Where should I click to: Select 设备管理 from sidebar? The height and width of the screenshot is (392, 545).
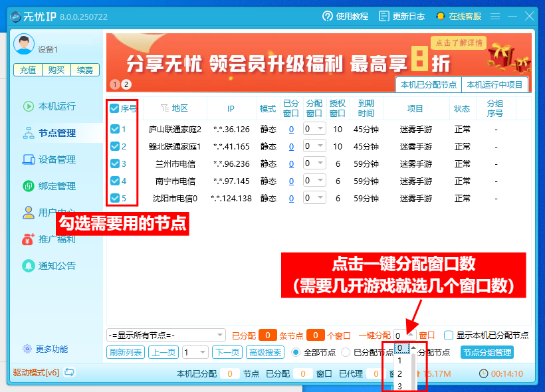click(50, 159)
